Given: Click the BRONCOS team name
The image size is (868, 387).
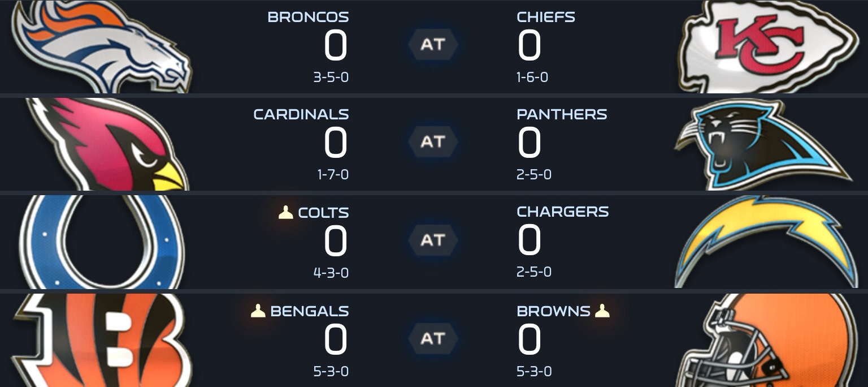Looking at the screenshot, I should pyautogui.click(x=308, y=17).
